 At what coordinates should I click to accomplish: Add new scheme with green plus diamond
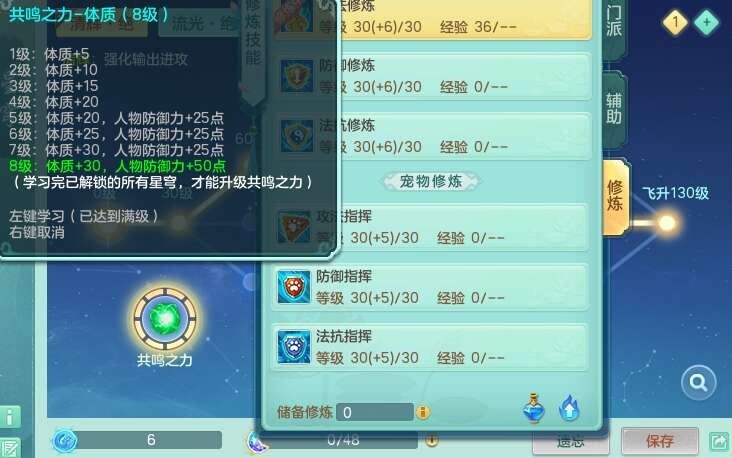pyautogui.click(x=706, y=21)
